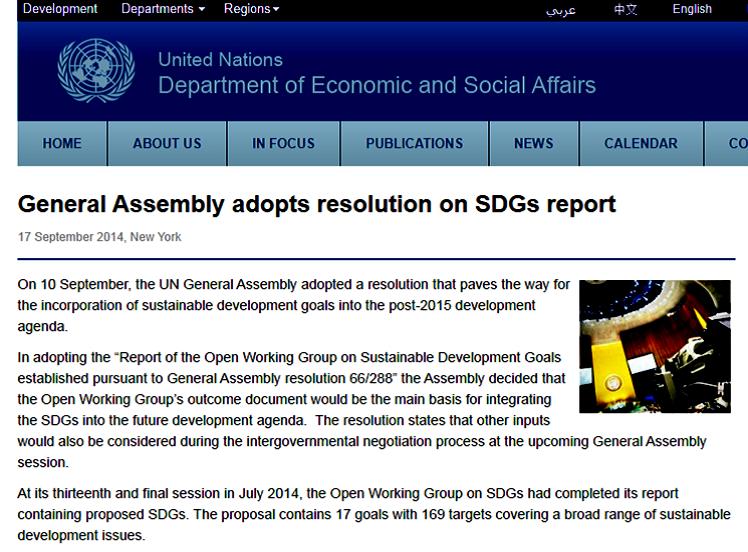This screenshot has width=748, height=552.
Task: Click the date '17 September 2014, New York'
Action: (x=100, y=237)
